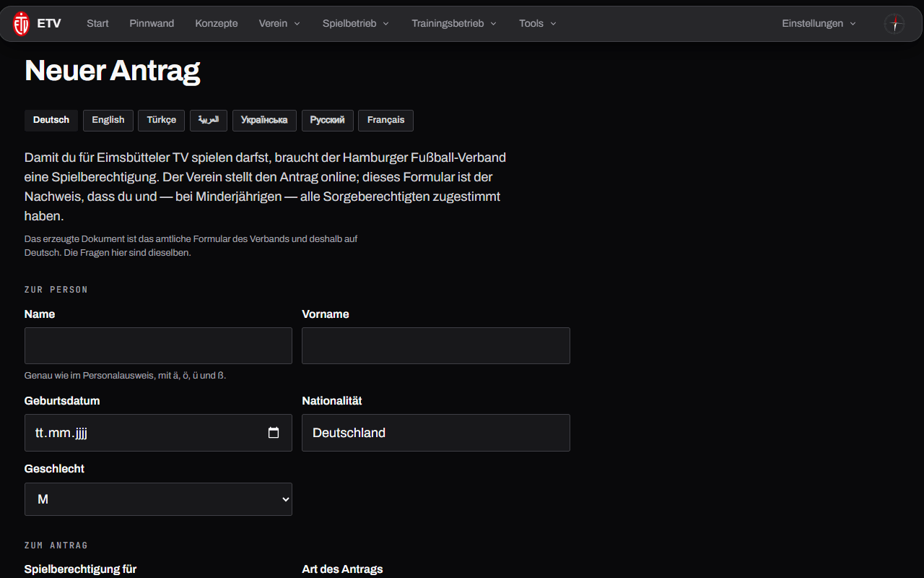
Task: Open the Tools dropdown menu
Action: (538, 23)
